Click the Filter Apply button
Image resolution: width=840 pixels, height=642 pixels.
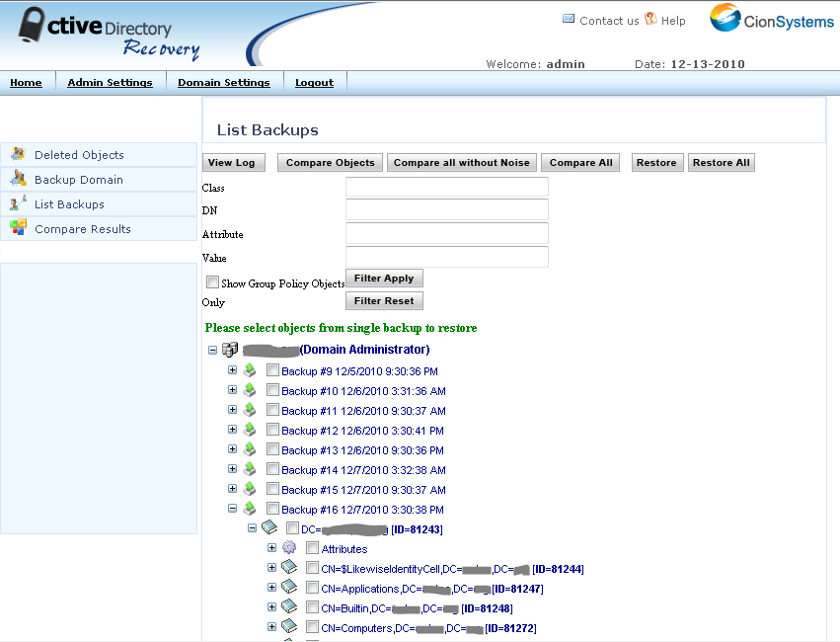(x=384, y=279)
